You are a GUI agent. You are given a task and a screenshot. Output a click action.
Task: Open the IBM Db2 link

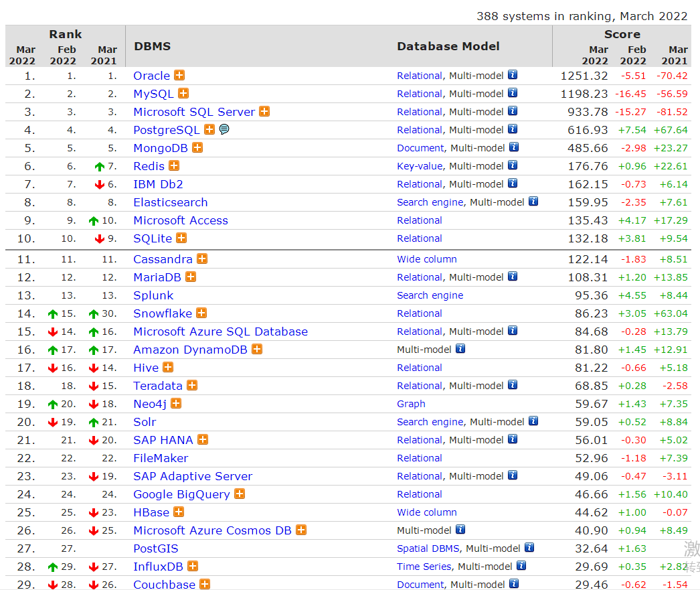click(x=158, y=184)
